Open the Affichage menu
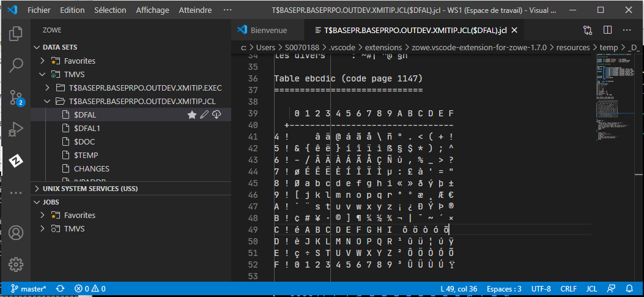Screen dimensions: 644x297 152,10
